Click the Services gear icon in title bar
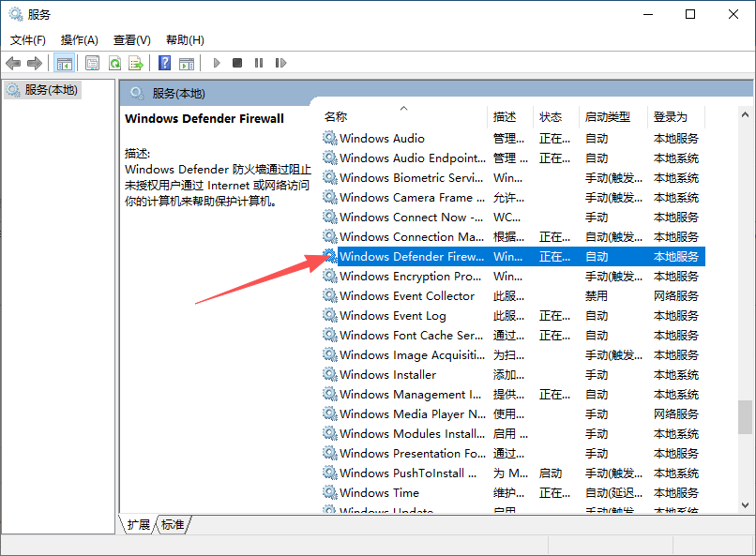This screenshot has height=556, width=756. (x=16, y=14)
